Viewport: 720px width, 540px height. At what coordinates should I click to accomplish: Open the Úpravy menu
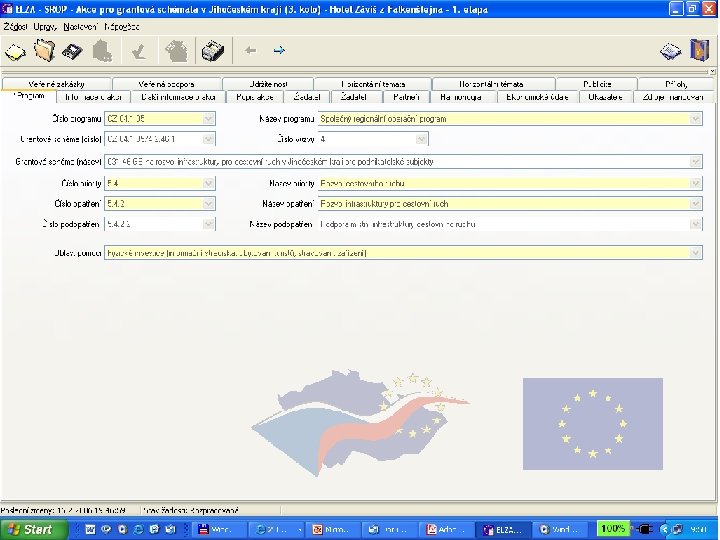[45, 27]
